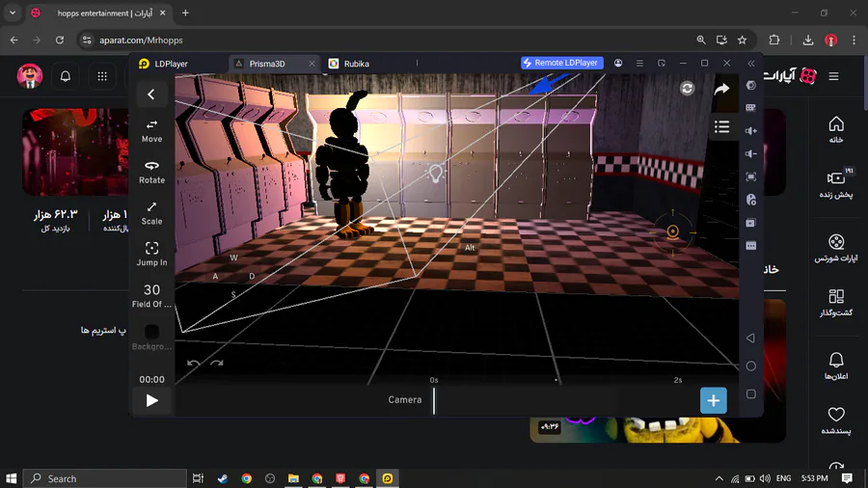Close the Prisma3D tab
Viewport: 868px width, 488px height.
(312, 64)
